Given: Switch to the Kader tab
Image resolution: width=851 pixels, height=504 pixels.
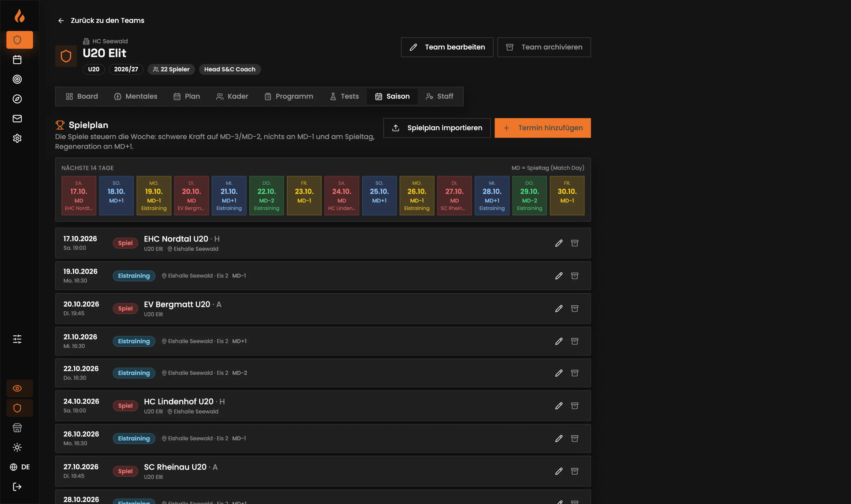Looking at the screenshot, I should pyautogui.click(x=232, y=97).
